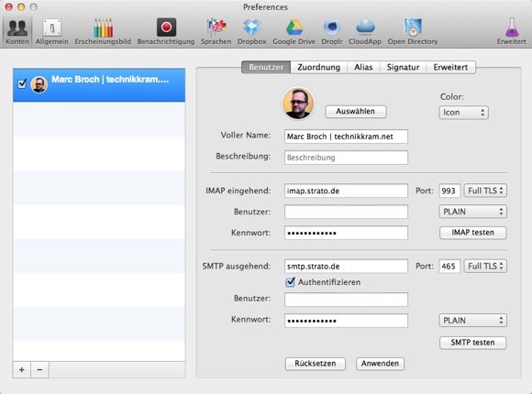532x394 pixels.
Task: Open the Open Directory preferences pane
Action: (413, 32)
